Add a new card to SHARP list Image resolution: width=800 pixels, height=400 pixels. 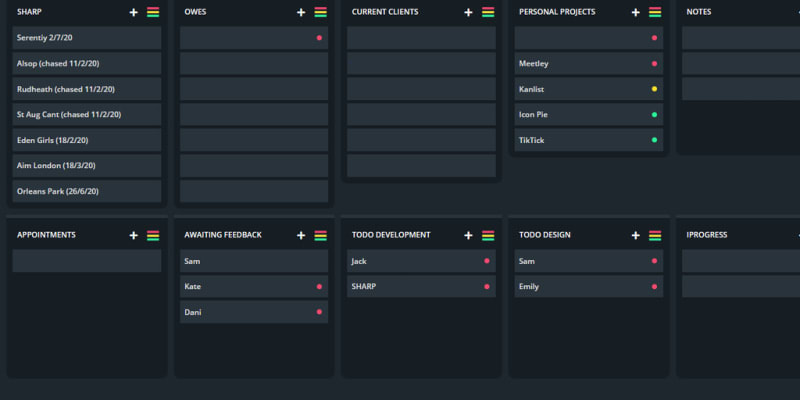[x=134, y=12]
